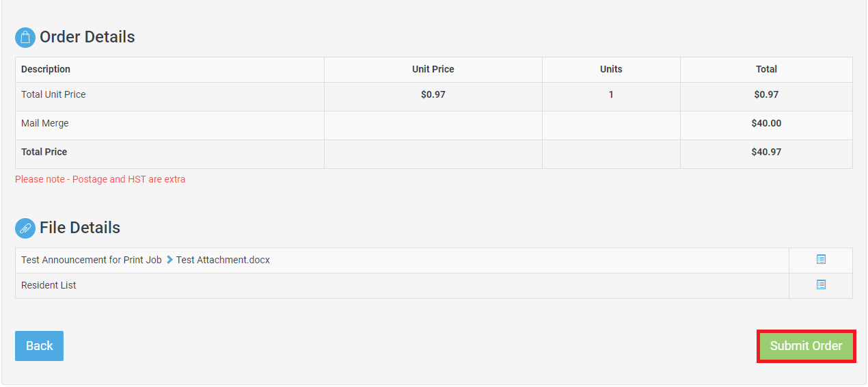Viewport: 868px width, 387px height.
Task: Click the Description column header
Action: [x=46, y=69]
